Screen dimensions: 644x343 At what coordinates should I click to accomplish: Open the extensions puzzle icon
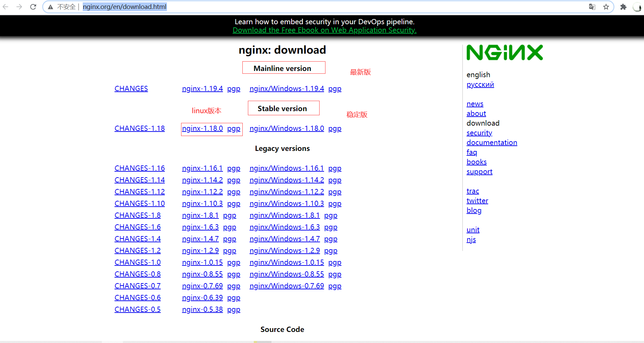tap(623, 7)
